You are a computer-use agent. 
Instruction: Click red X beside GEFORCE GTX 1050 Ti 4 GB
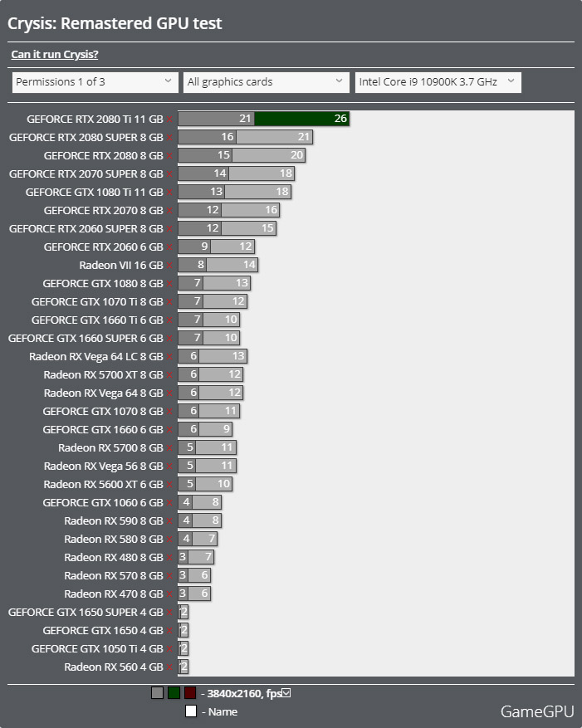coord(169,649)
